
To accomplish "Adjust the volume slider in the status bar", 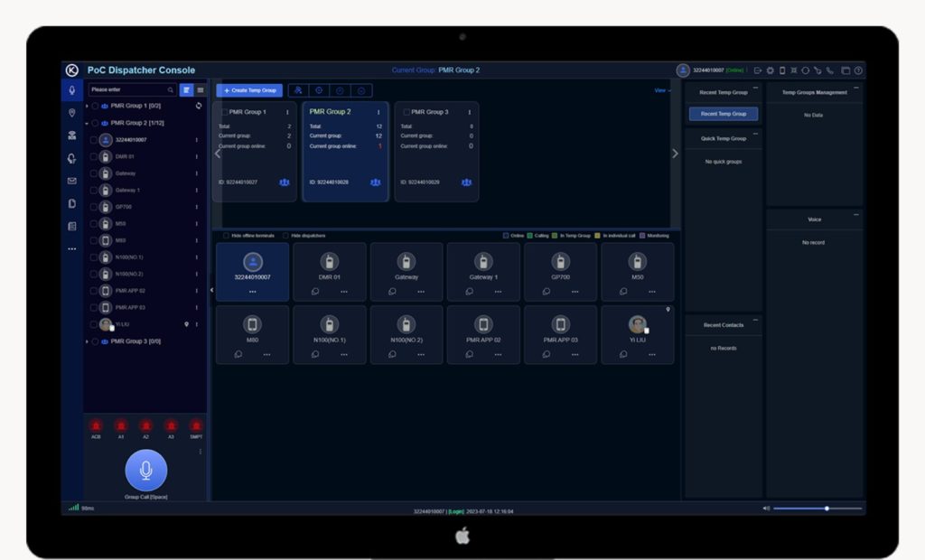I will pyautogui.click(x=817, y=509).
